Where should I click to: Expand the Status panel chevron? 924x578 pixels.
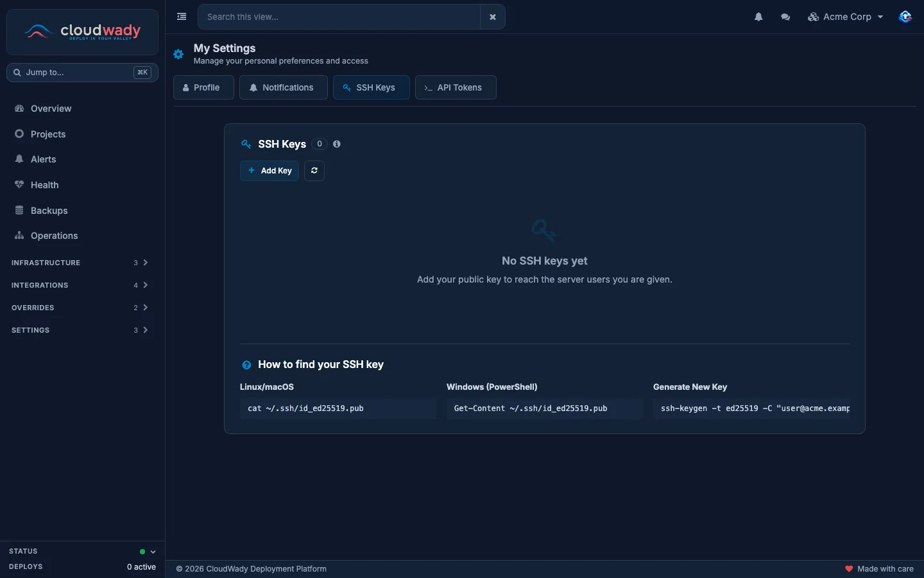[153, 552]
